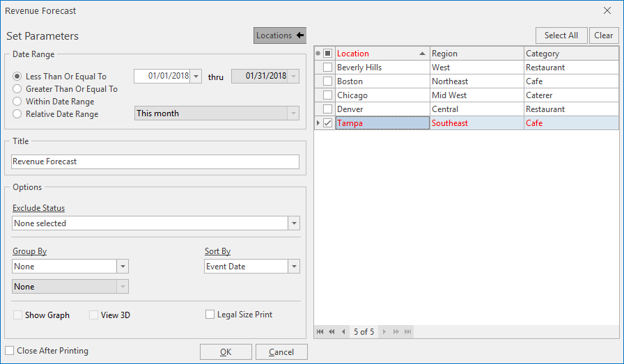Click the Denver location cell

(382, 109)
